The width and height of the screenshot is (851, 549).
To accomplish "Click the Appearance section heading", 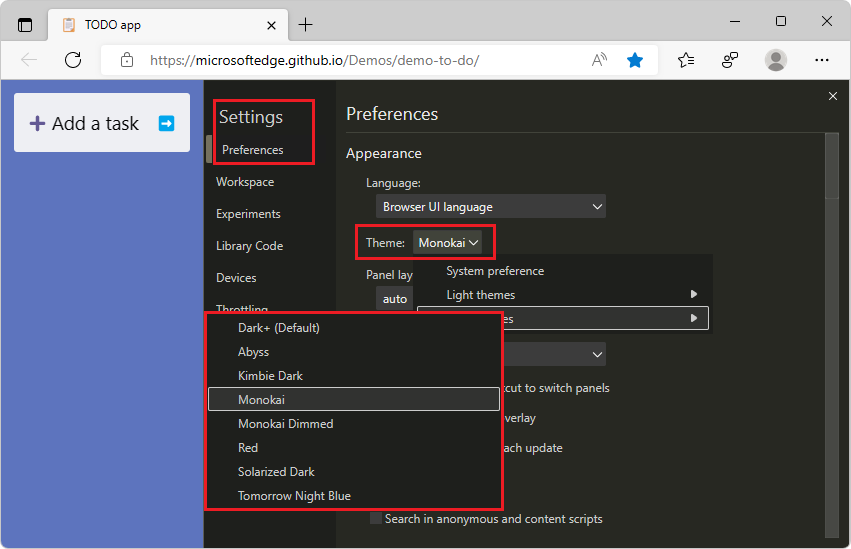I will [x=384, y=154].
